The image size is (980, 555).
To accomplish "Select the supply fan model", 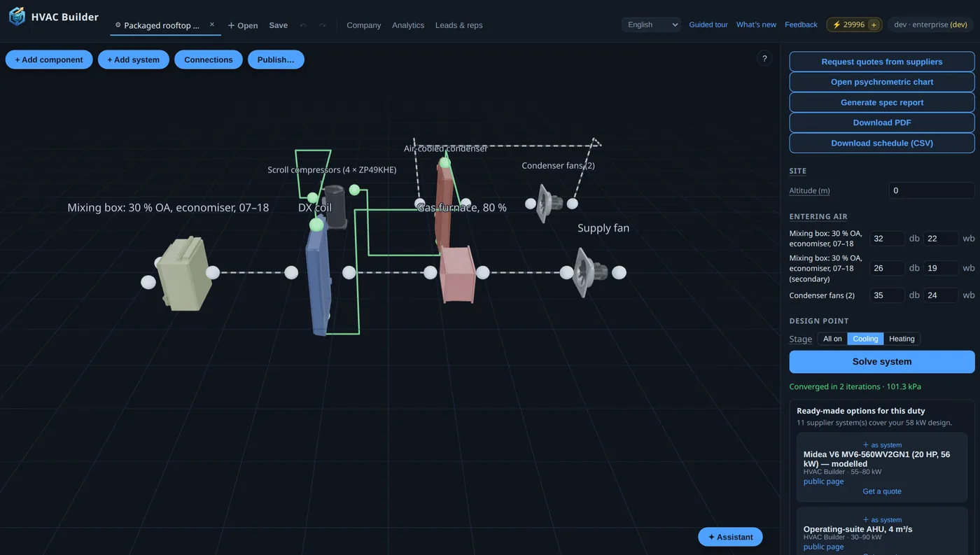I will pos(589,272).
